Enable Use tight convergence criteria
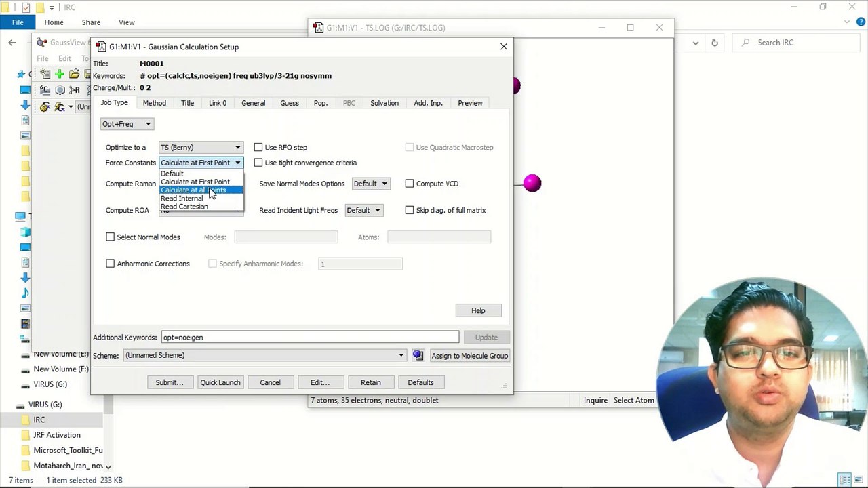868x488 pixels. tap(258, 163)
